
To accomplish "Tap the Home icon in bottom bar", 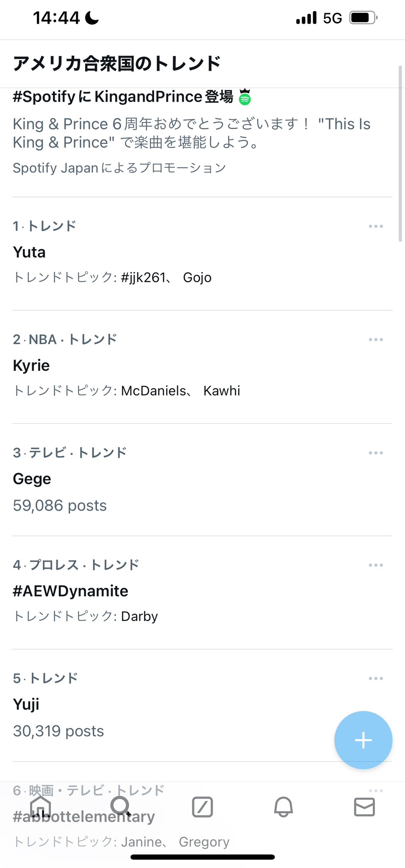I will [x=41, y=807].
